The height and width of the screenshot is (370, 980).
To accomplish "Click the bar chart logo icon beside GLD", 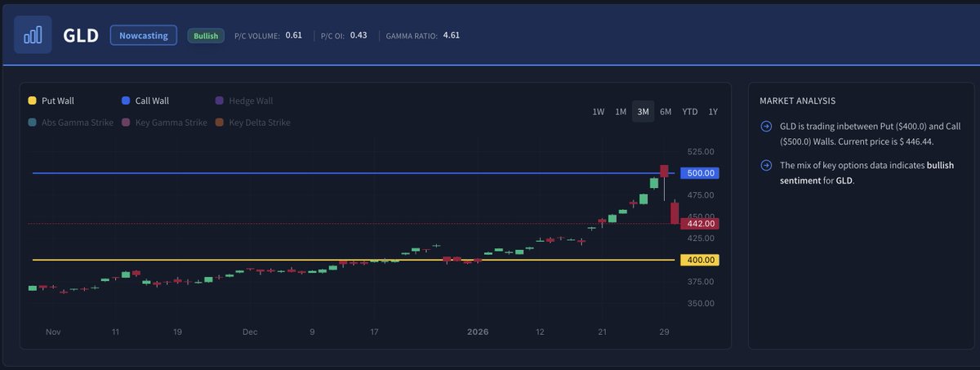I will [x=33, y=35].
